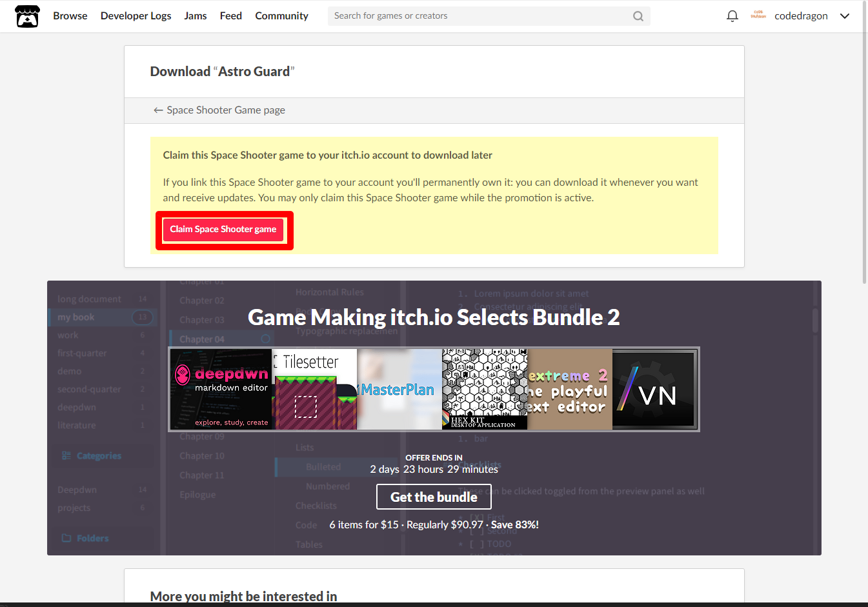The height and width of the screenshot is (607, 868).
Task: Click the Astro Guard download heading
Action: click(222, 72)
